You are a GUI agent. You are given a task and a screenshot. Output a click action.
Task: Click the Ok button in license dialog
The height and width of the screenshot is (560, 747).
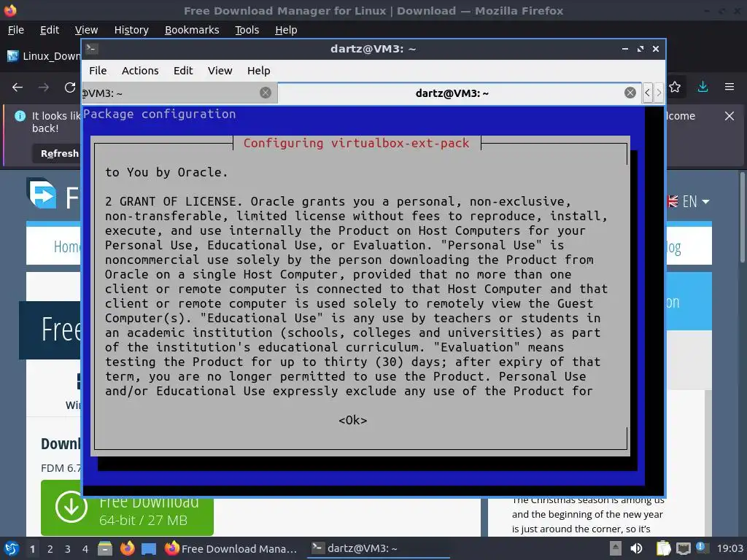[352, 420]
